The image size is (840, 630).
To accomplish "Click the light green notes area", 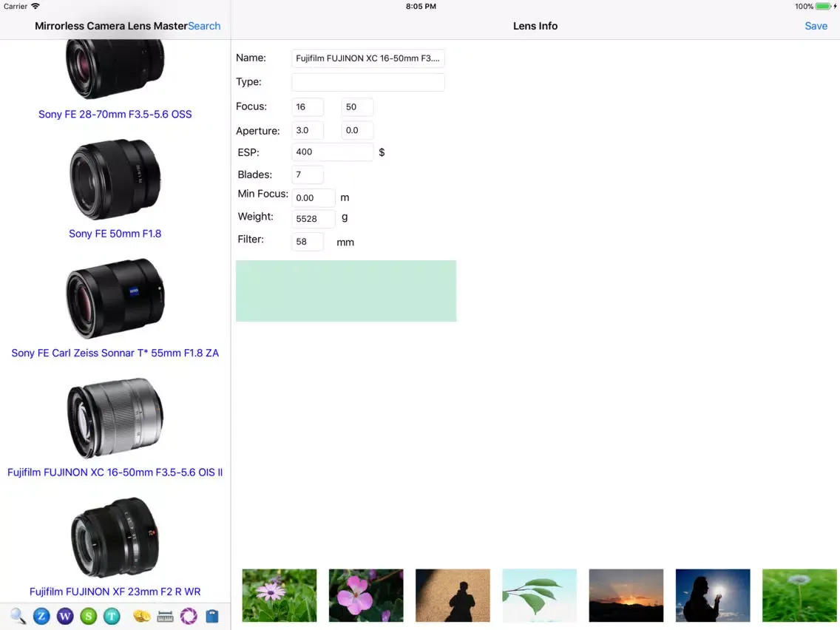I will (346, 291).
